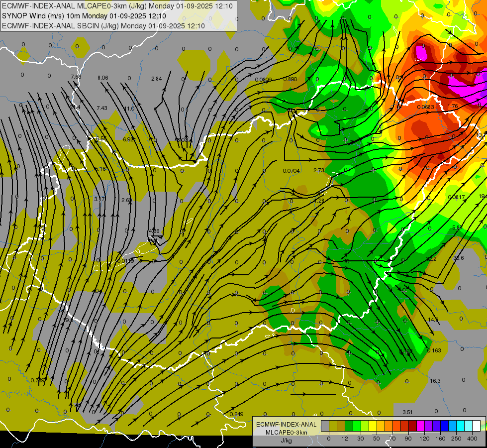Click the map value 2.84
The image size is (487, 448).
click(x=157, y=79)
